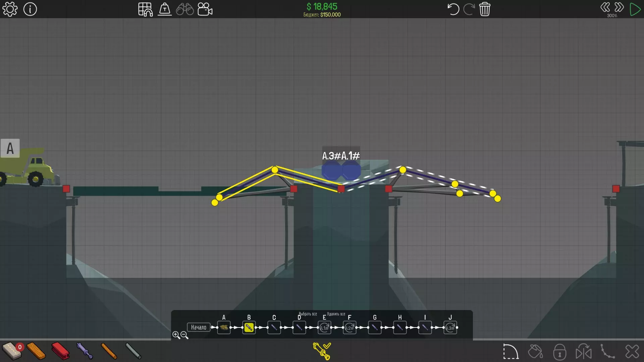Select timeline stage E checkpoint A.1#
The image size is (644, 362).
(x=324, y=327)
